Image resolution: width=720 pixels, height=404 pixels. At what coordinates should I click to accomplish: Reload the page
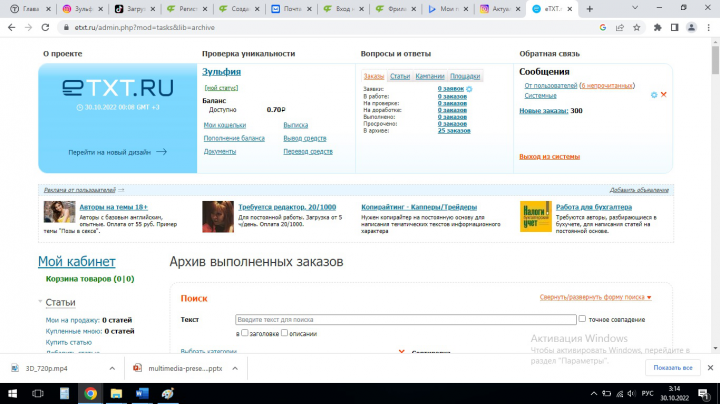pyautogui.click(x=45, y=28)
